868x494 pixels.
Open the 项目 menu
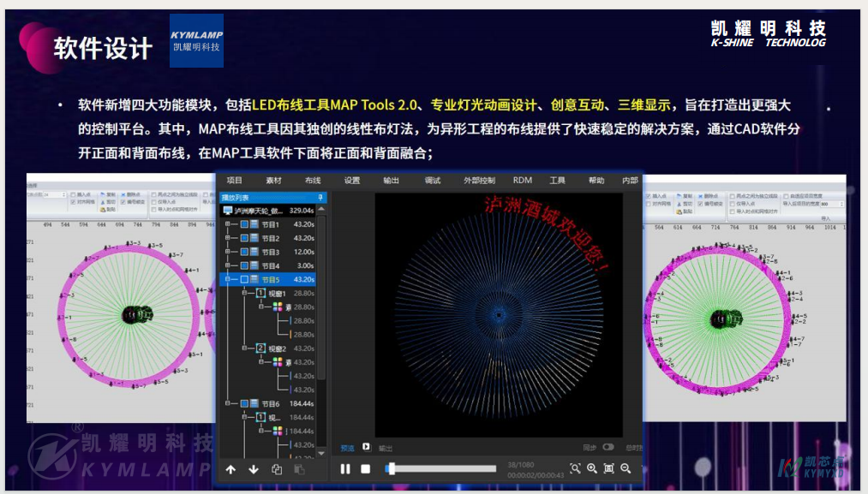(x=234, y=181)
